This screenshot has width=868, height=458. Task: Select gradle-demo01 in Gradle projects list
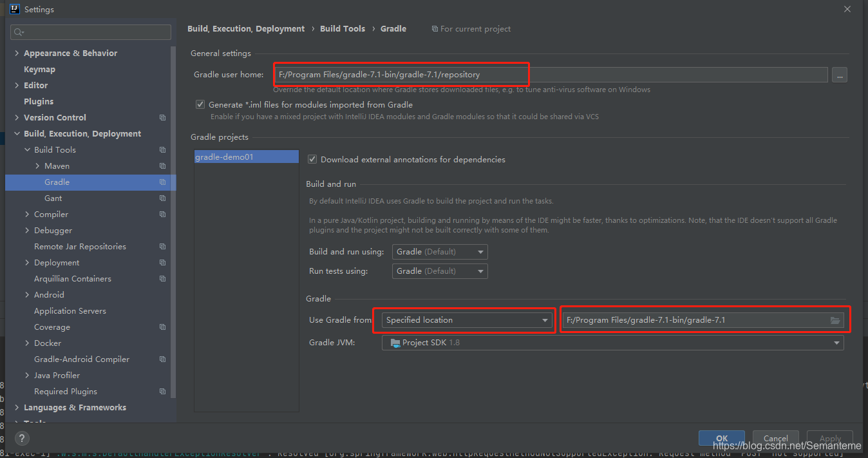tap(247, 157)
